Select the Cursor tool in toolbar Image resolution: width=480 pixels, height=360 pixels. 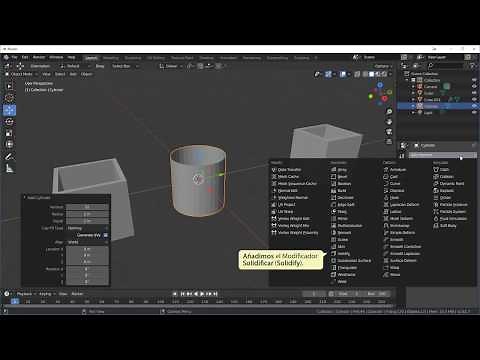pyautogui.click(x=9, y=98)
